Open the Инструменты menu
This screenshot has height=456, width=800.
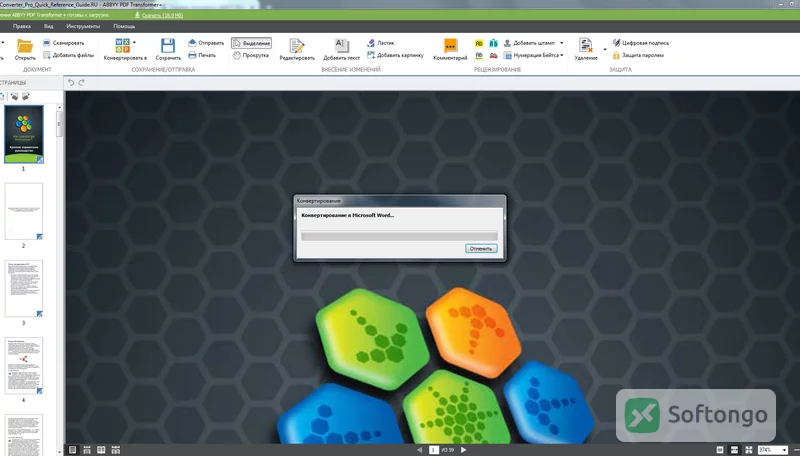pos(83,26)
